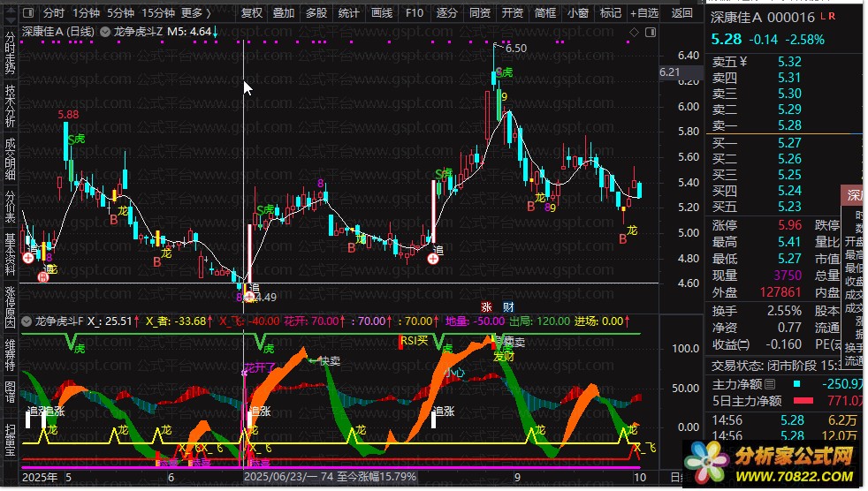Activate the 画线 drawing tool
The height and width of the screenshot is (491, 868).
point(382,12)
